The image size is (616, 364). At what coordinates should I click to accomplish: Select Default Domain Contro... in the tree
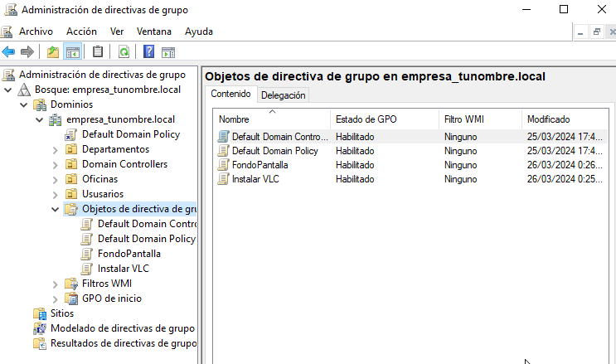click(147, 224)
